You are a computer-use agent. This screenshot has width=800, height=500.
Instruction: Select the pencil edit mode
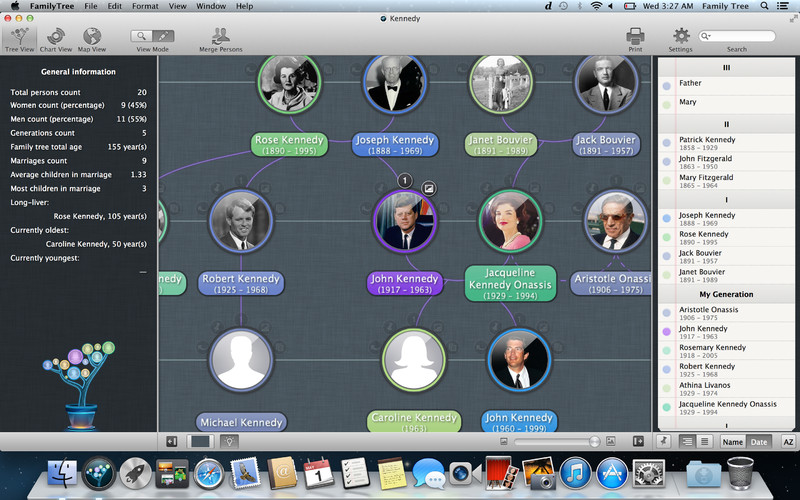163,36
